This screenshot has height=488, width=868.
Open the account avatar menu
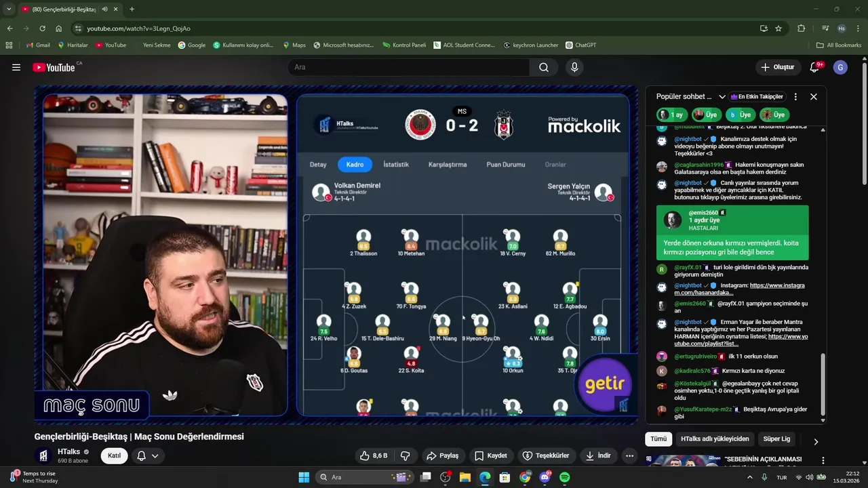[840, 67]
